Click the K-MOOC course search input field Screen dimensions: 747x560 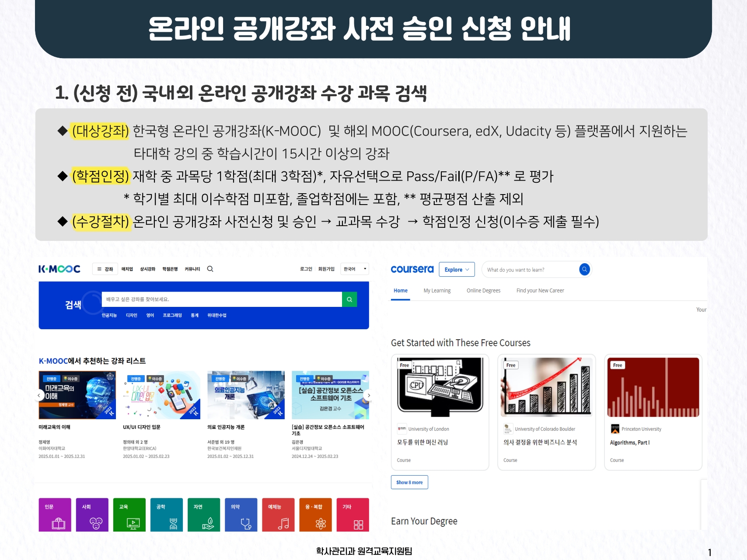tap(221, 299)
